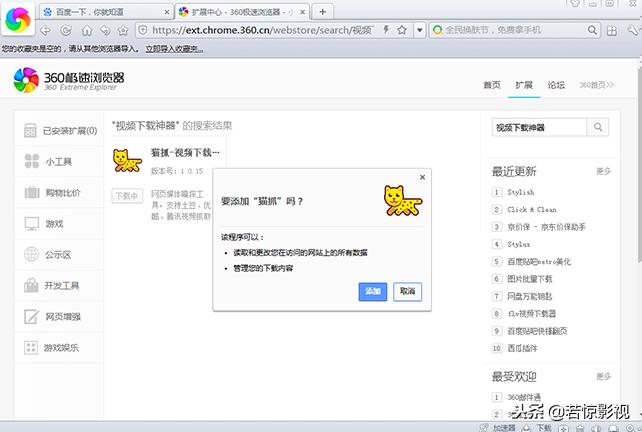Open the extensions grid icon in toolbar

click(612, 30)
